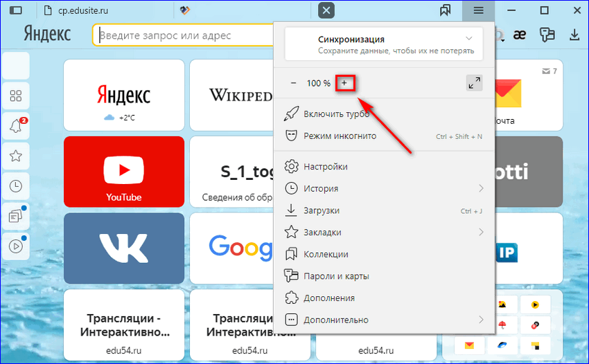Open the services grid icon in sidebar

click(x=16, y=95)
